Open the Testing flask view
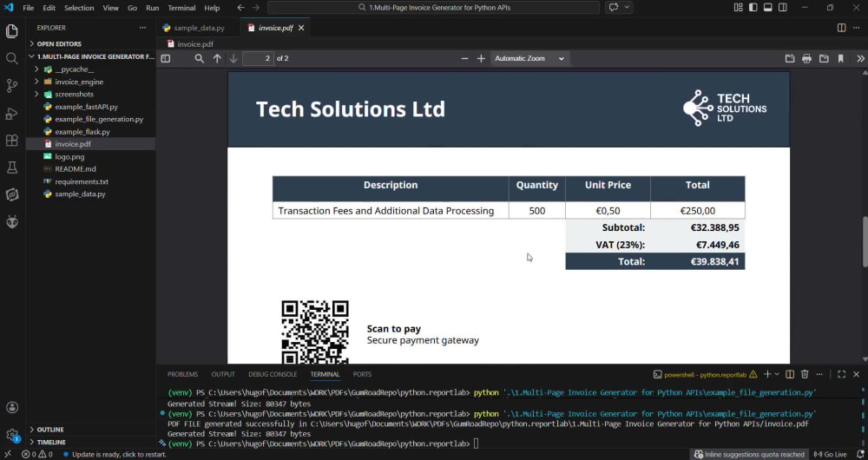 (11, 168)
